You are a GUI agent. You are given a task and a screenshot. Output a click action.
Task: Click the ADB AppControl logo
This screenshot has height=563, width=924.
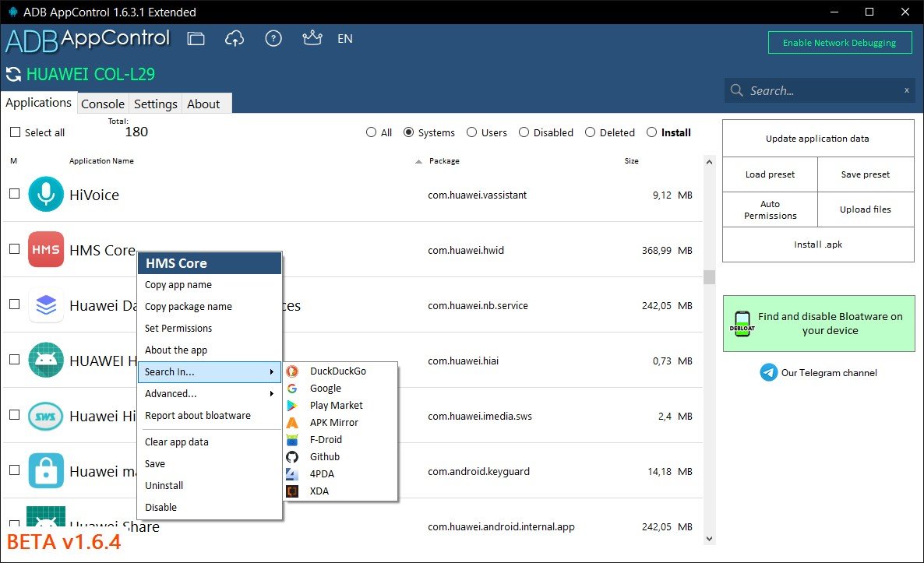point(88,40)
